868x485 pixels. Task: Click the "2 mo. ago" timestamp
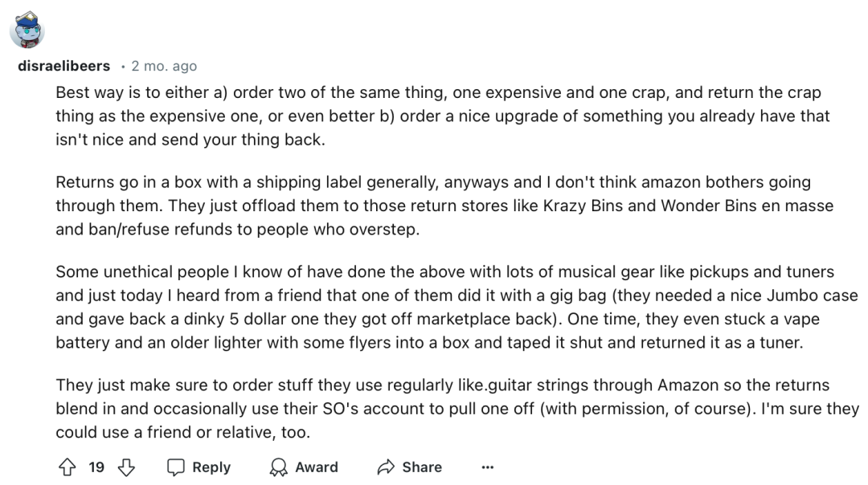[164, 66]
